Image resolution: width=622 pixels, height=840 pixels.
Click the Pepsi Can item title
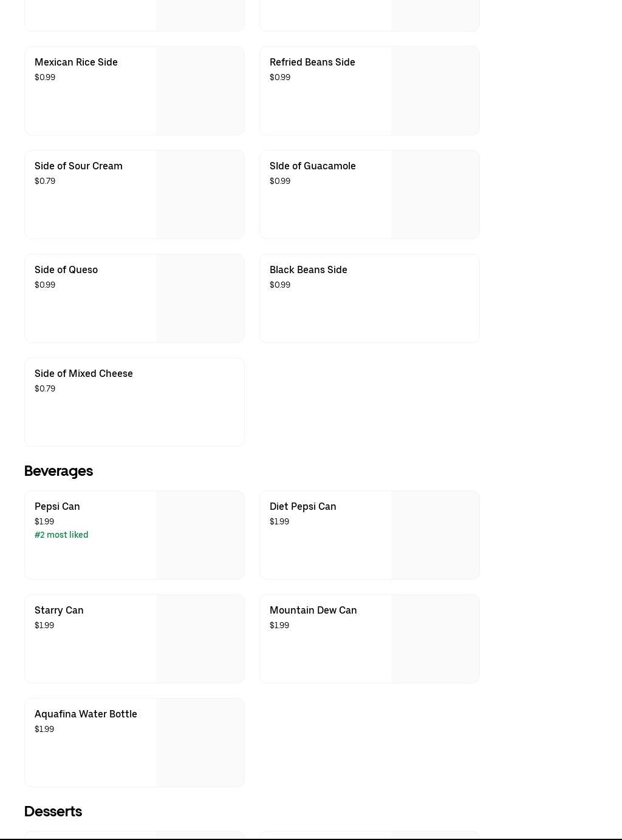[57, 507]
